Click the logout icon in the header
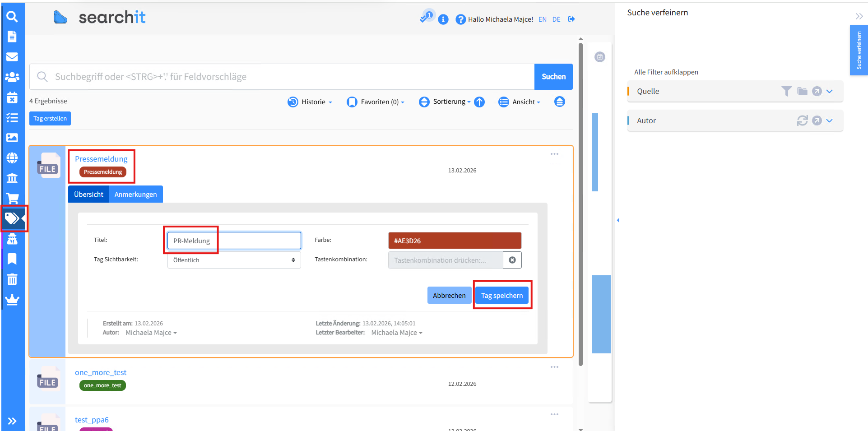Viewport: 868px width, 431px height. coord(571,19)
